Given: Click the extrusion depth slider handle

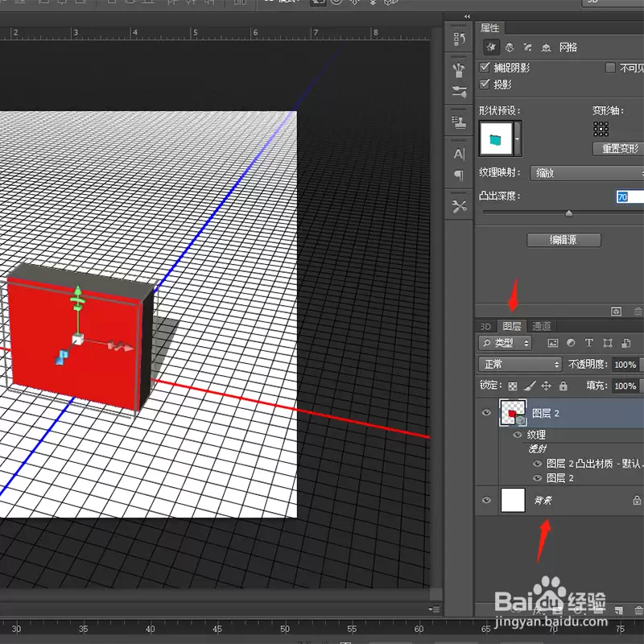Looking at the screenshot, I should (x=569, y=213).
